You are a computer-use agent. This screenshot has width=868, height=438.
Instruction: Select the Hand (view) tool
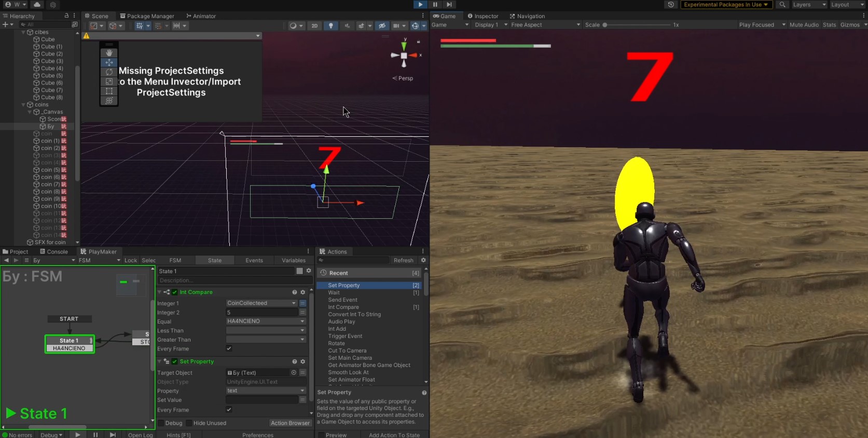pos(109,53)
